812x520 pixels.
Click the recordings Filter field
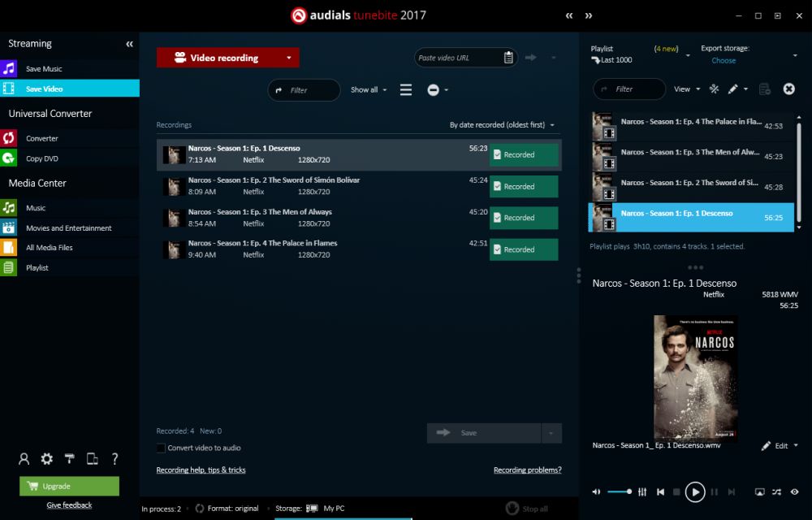304,90
